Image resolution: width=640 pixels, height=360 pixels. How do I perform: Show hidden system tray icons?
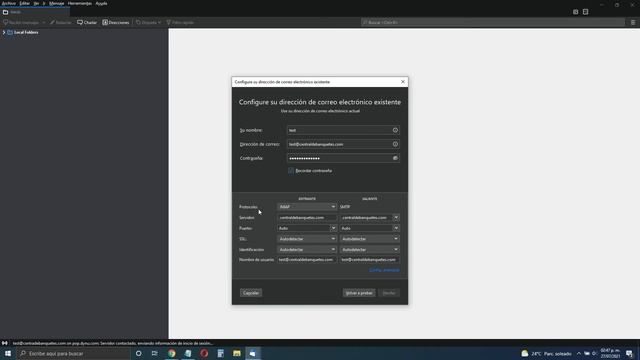pyautogui.click(x=579, y=353)
